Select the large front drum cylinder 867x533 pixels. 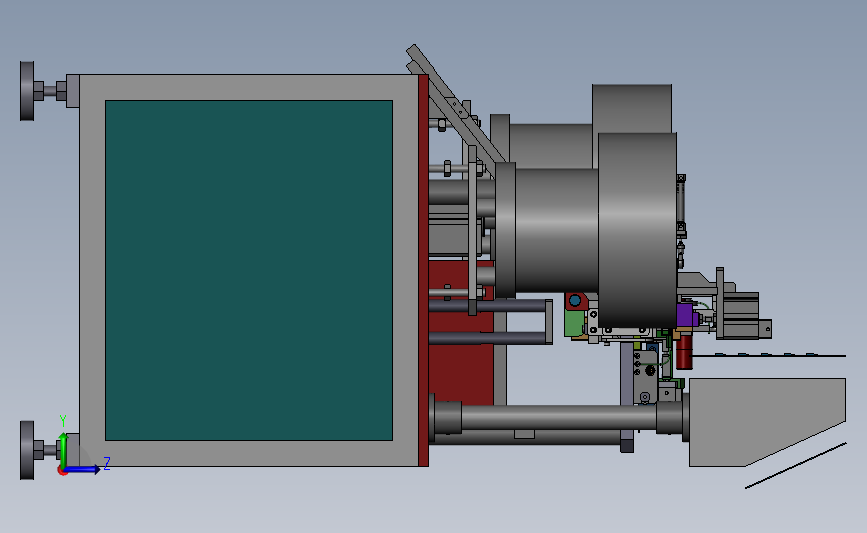pyautogui.click(x=638, y=230)
